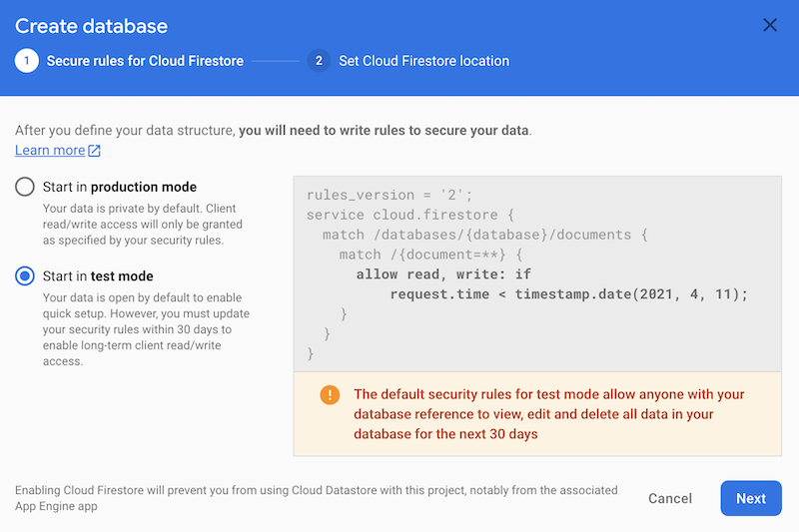Click the request.time timestamp.date code line
The image size is (799, 532).
tap(568, 294)
